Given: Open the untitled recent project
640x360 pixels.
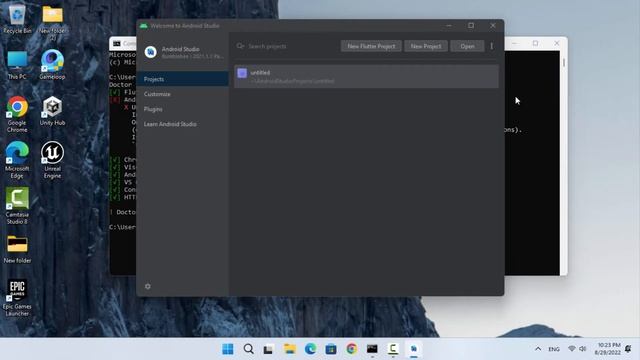Looking at the screenshot, I should pos(366,76).
